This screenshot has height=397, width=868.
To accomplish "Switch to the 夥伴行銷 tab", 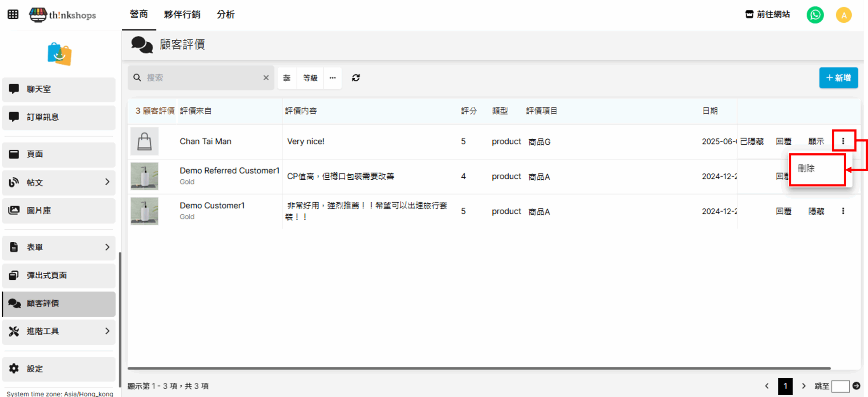I will [182, 15].
